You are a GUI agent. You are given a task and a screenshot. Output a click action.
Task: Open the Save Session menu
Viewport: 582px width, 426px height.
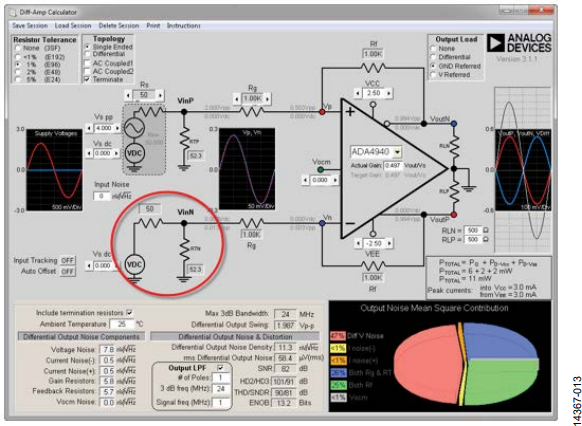coord(30,26)
